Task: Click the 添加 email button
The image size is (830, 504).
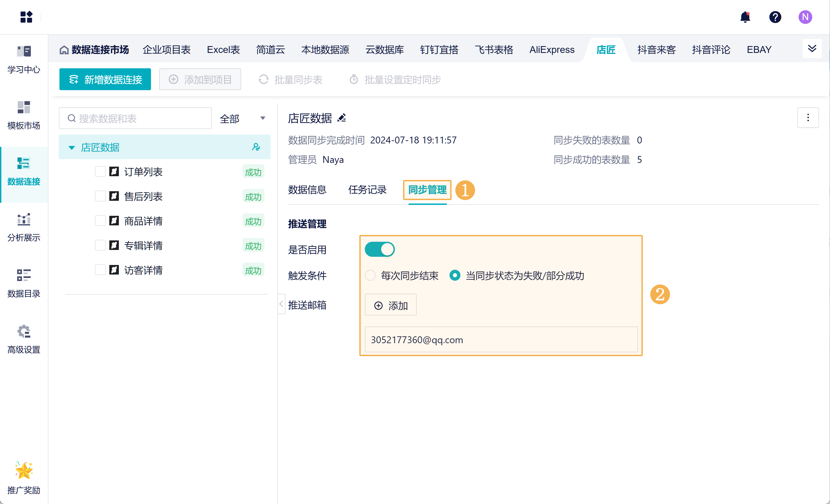Action: click(391, 305)
